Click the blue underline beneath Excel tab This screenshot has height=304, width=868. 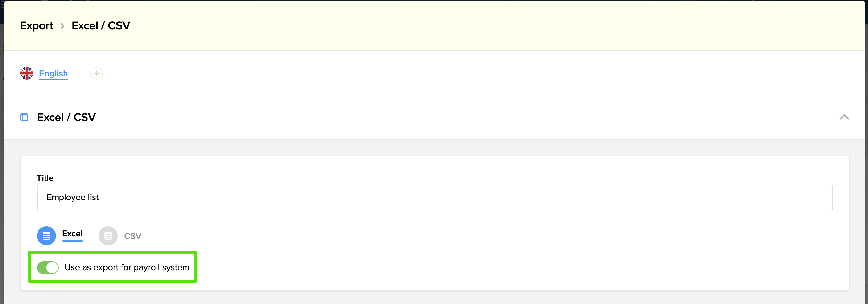pyautogui.click(x=73, y=241)
